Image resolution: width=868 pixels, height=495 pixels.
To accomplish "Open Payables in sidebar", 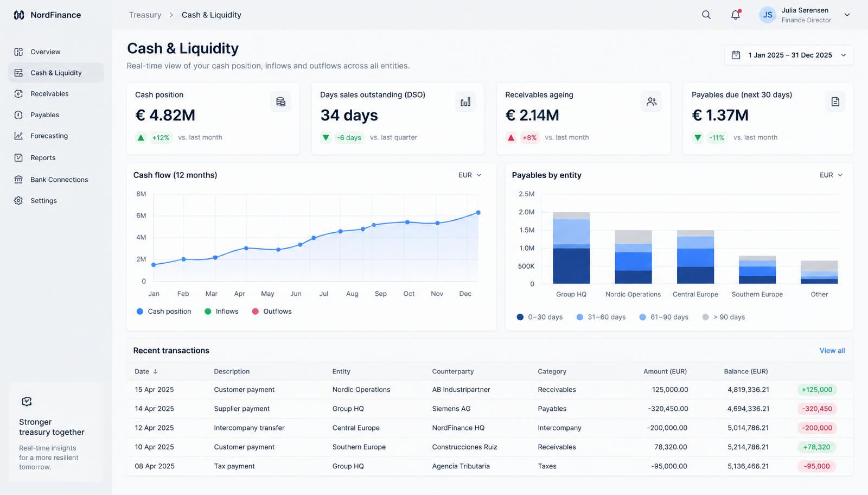I will [x=56, y=115].
